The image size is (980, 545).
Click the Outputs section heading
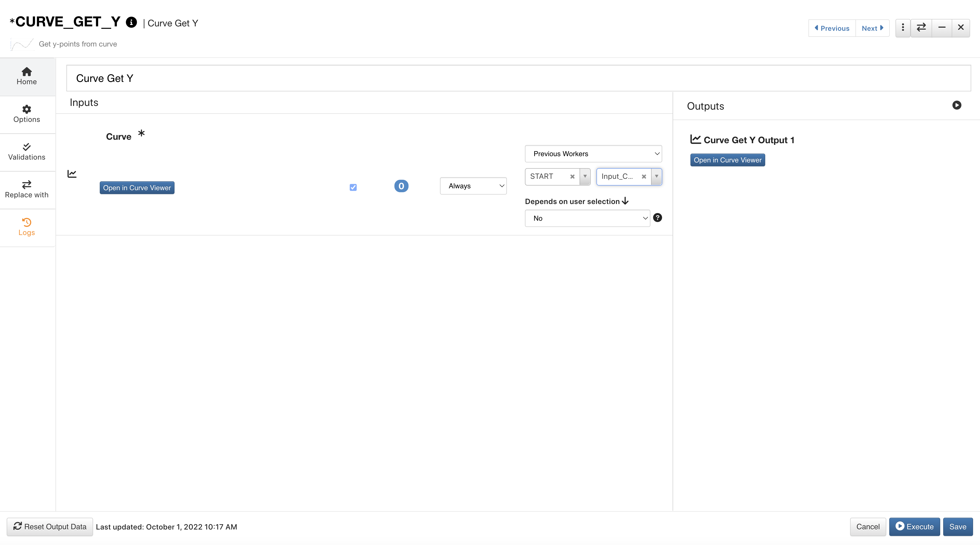coord(705,106)
